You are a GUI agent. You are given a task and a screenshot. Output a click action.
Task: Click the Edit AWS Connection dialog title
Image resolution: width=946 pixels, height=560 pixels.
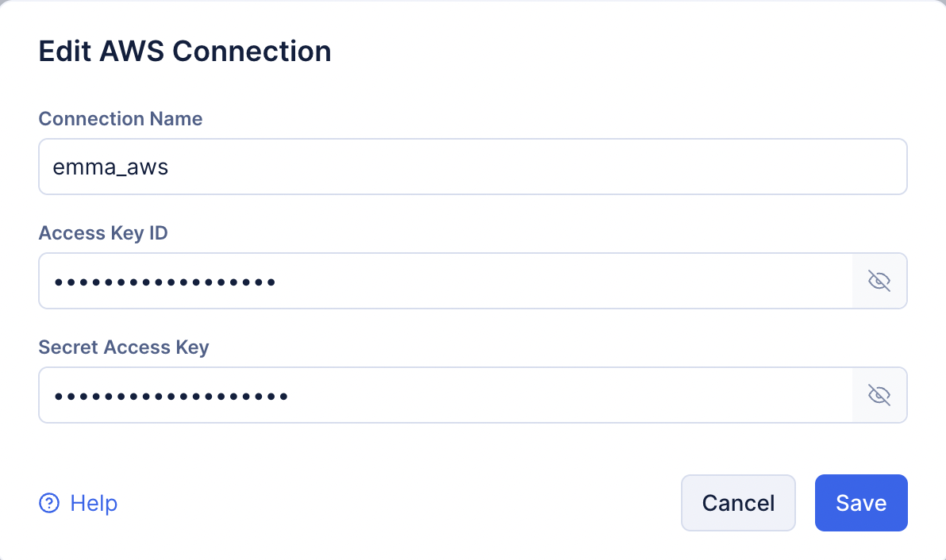pyautogui.click(x=185, y=52)
